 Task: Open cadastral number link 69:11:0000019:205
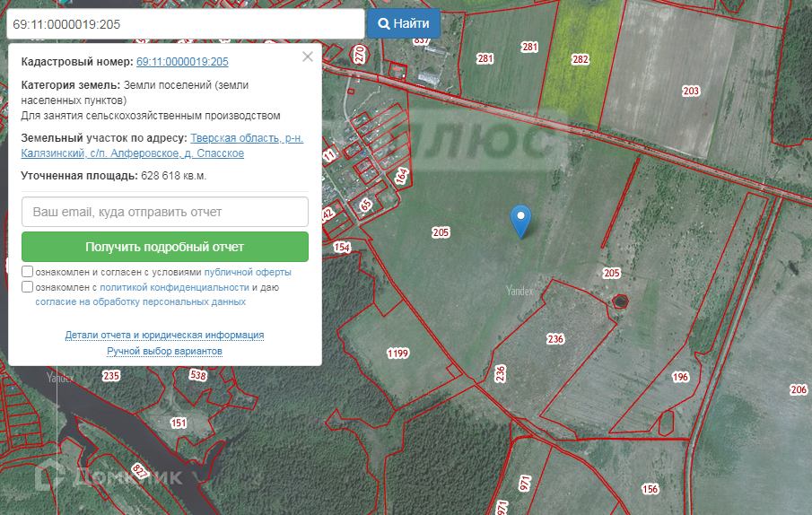tap(182, 62)
